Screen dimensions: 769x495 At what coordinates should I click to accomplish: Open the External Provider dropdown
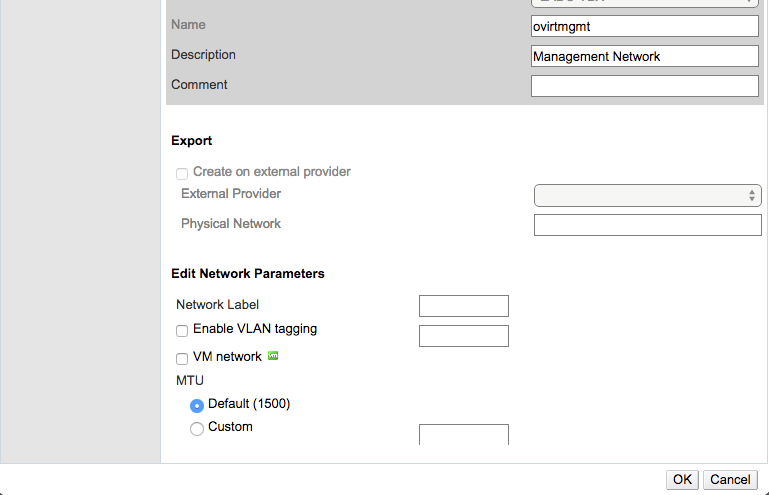[647, 195]
